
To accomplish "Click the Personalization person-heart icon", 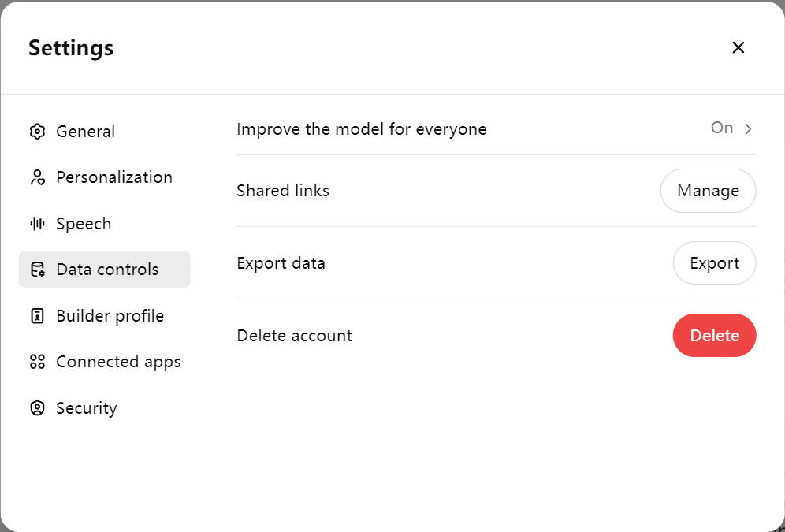I will coord(37,177).
